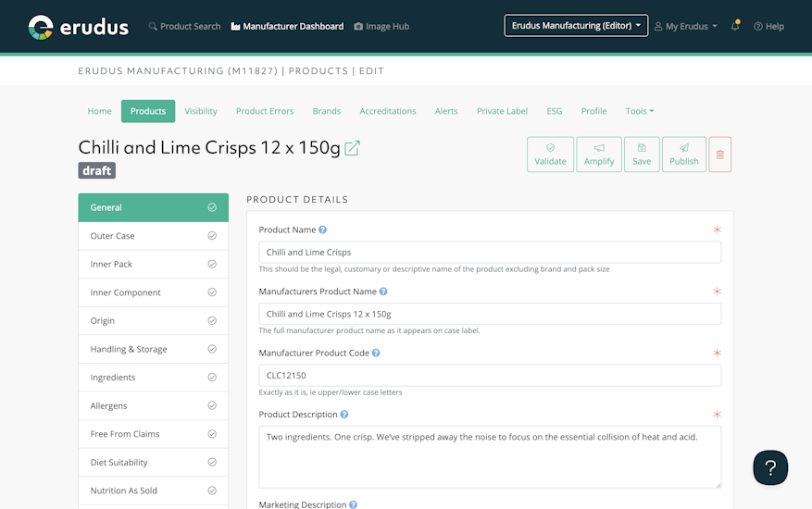Click Manufacturers Product Name input field

490,314
